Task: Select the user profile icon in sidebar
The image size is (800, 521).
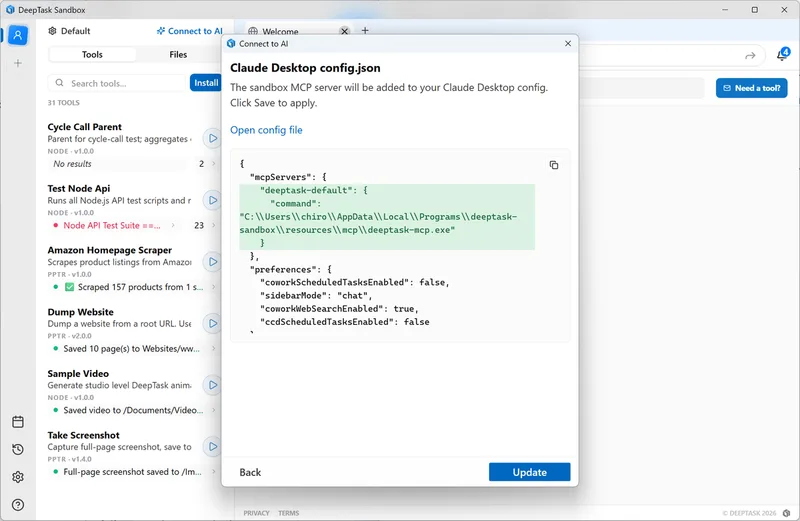Action: (x=18, y=34)
